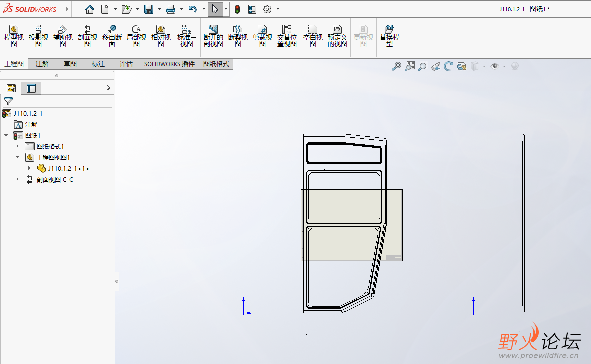
Task: Undo the last action
Action: tap(193, 9)
